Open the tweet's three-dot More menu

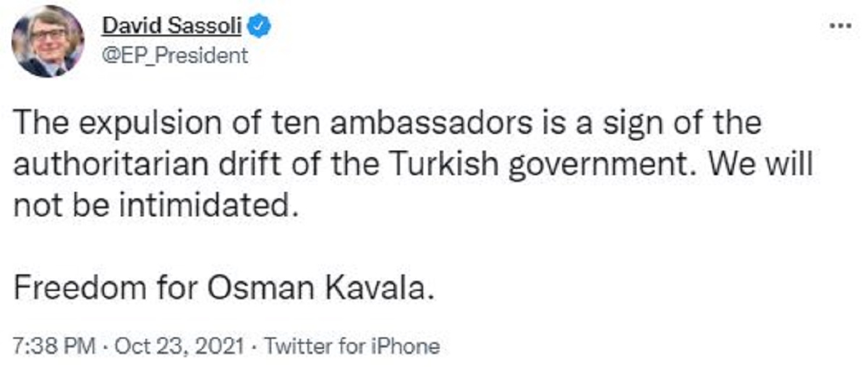[x=840, y=26]
